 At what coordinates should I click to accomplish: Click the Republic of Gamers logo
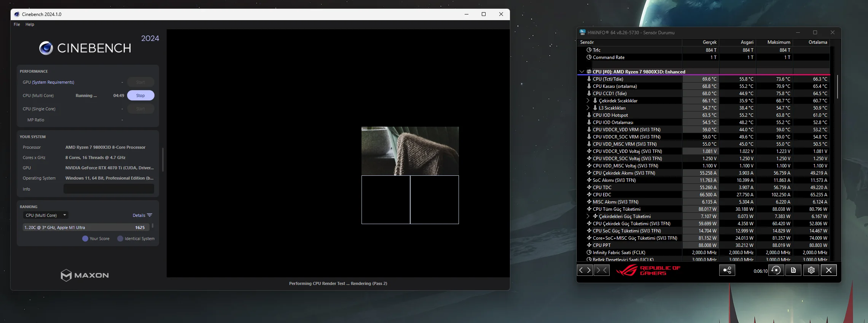click(x=648, y=270)
